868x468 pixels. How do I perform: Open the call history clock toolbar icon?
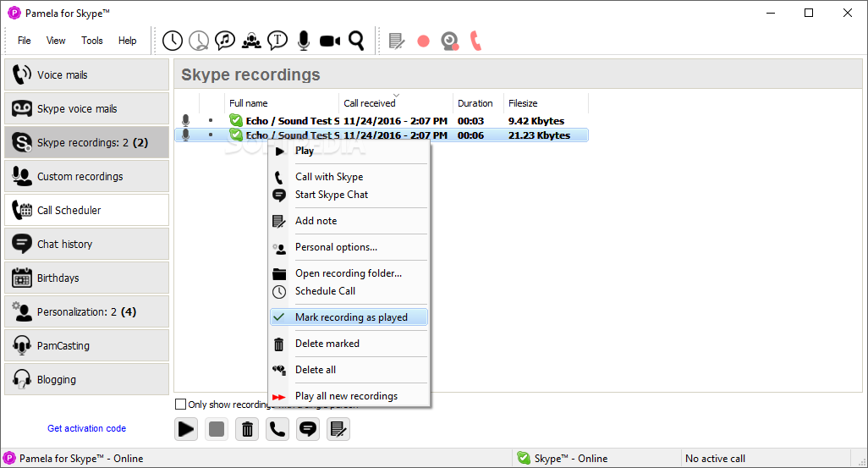tap(173, 41)
